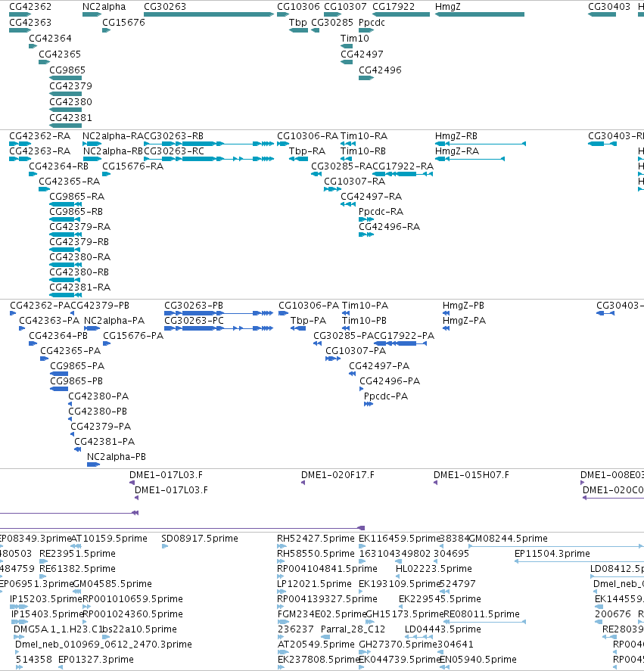The width and height of the screenshot is (644, 671).
Task: Click the Tbp gene label
Action: [297, 22]
